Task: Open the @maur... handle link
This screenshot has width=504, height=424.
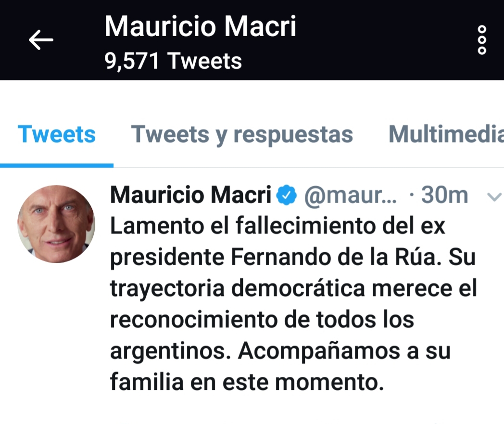Action: pyautogui.click(x=350, y=196)
